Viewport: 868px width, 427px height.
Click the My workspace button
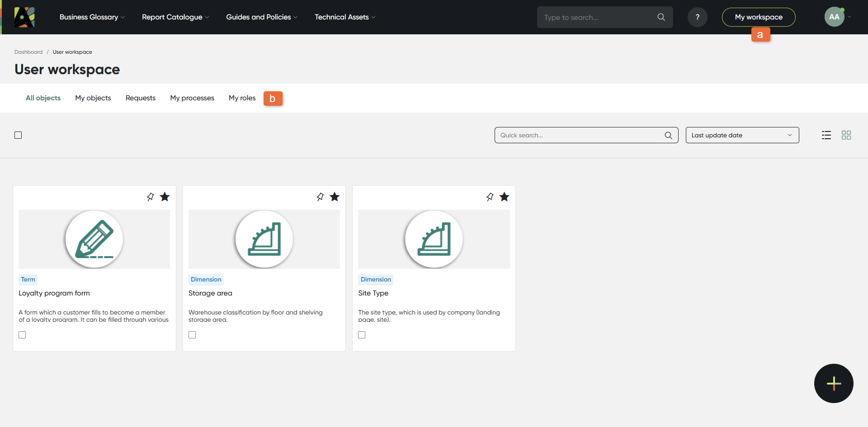(758, 17)
